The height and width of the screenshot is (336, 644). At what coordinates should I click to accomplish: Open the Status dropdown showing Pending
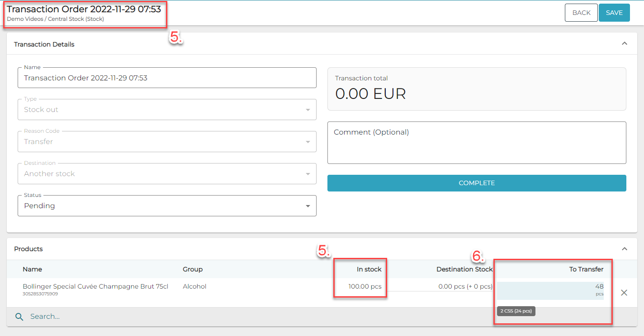[166, 206]
